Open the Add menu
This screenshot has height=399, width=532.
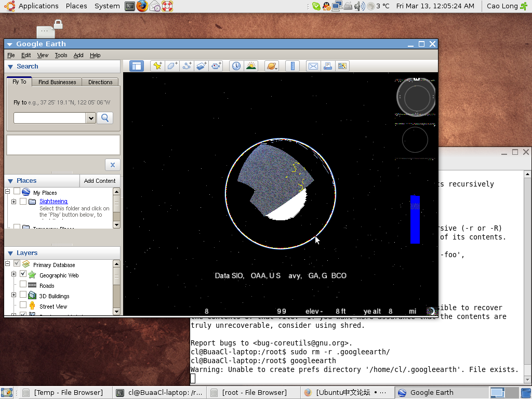tap(78, 55)
